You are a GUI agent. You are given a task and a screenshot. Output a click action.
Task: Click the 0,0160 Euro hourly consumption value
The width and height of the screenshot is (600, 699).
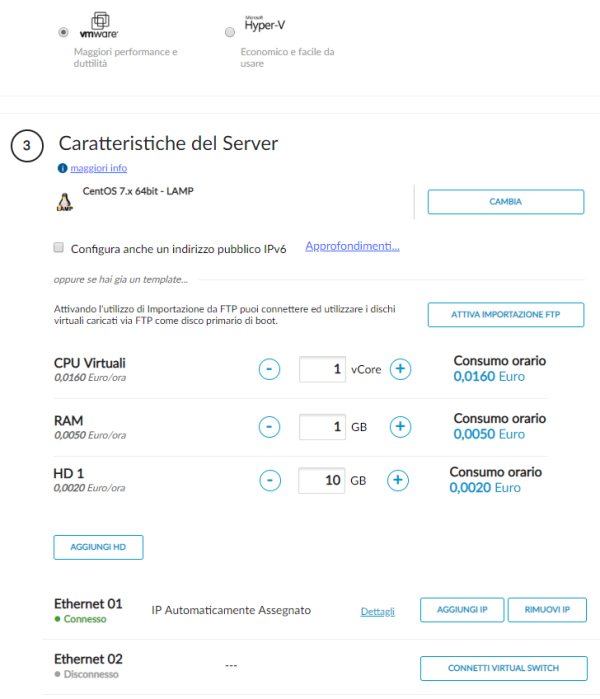tap(489, 376)
